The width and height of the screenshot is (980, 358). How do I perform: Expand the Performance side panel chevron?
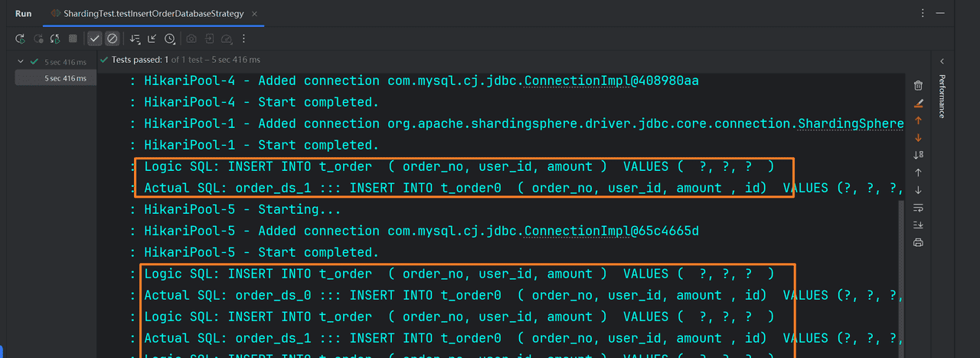tap(942, 61)
